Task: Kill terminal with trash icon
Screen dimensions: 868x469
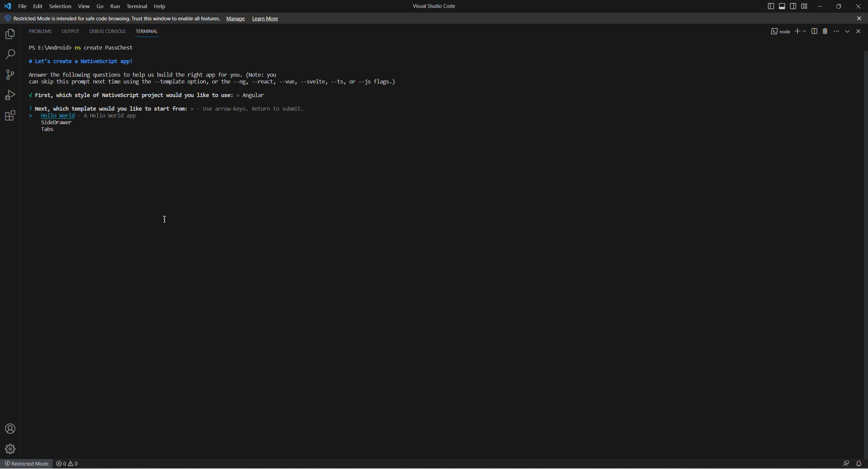Action: pos(825,31)
